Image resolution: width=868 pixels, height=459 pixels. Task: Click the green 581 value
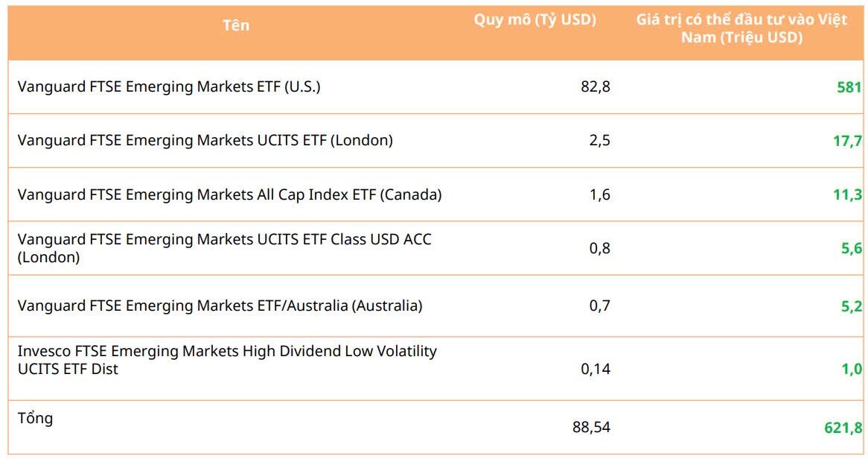[849, 88]
